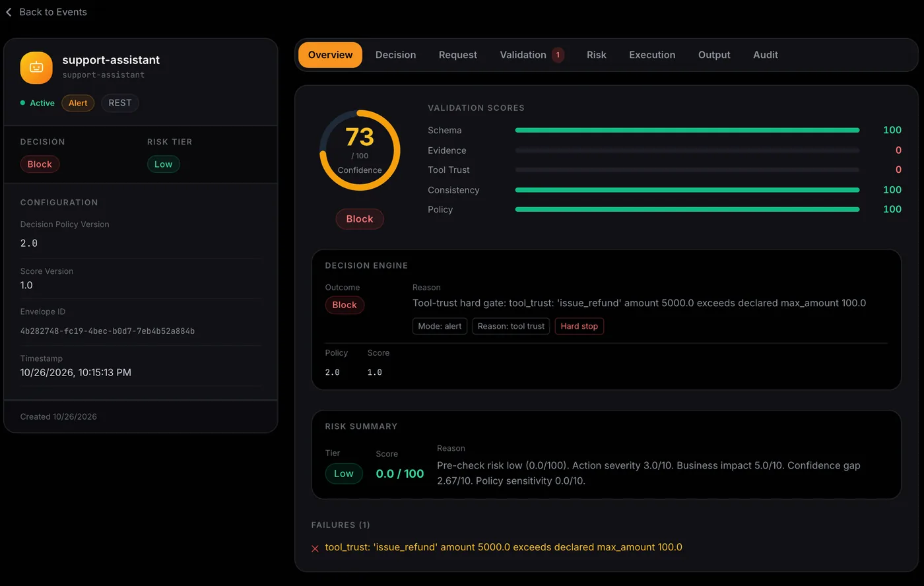Open the Audit tab
This screenshot has width=924, height=586.
[766, 55]
